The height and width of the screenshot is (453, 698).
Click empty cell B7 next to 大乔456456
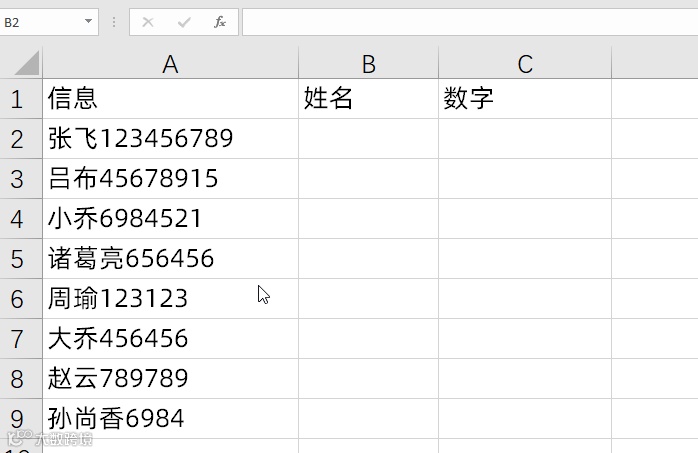369,339
